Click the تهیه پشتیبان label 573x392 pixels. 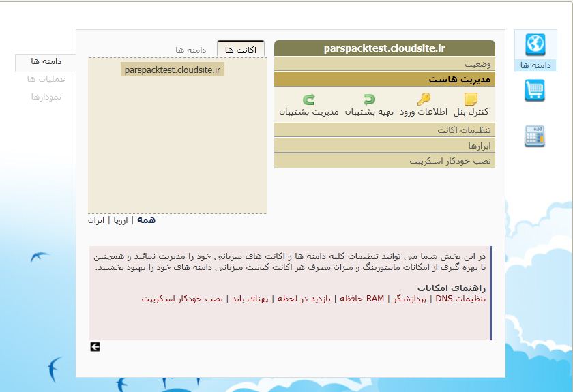click(370, 112)
